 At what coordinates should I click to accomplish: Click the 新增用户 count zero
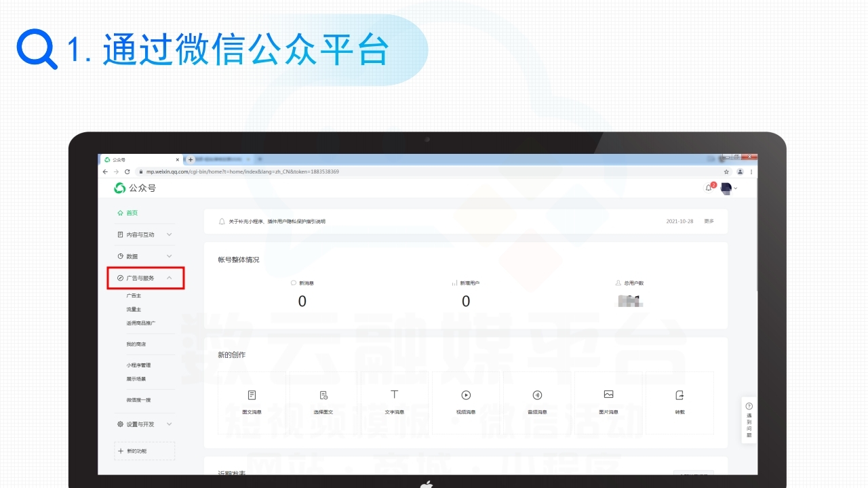coord(466,302)
